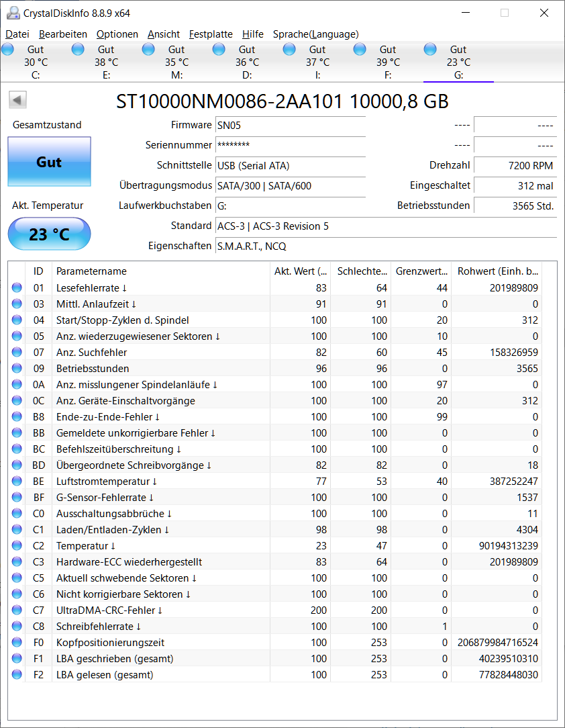
Task: Open the Optionen menu
Action: coord(117,34)
